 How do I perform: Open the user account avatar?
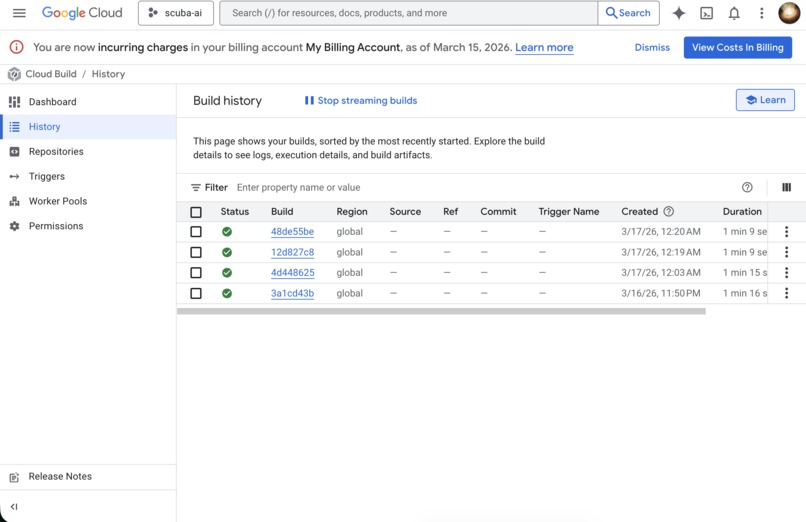pyautogui.click(x=789, y=13)
